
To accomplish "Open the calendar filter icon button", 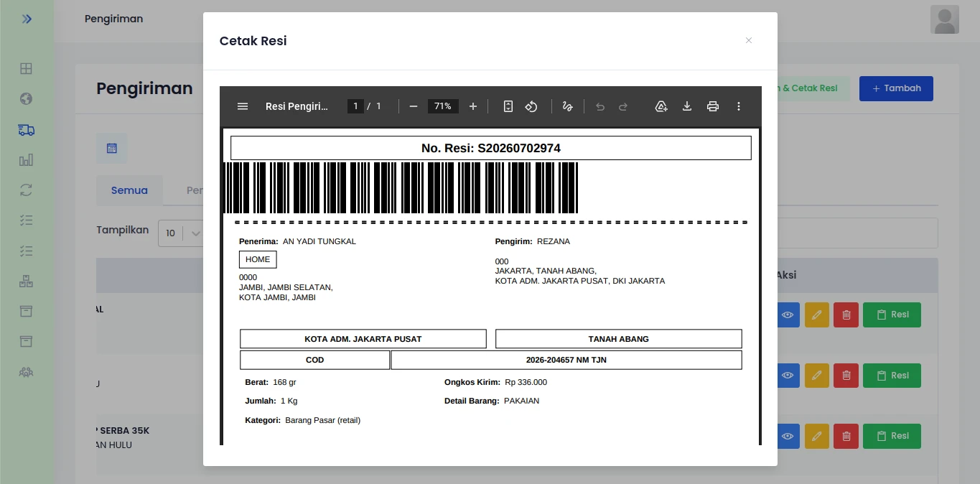I will coord(112,148).
